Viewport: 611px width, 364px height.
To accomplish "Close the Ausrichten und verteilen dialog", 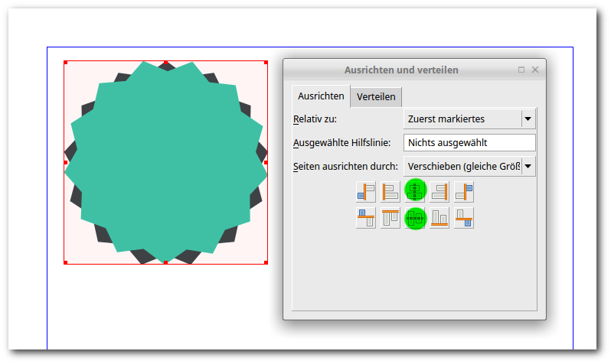I will pyautogui.click(x=535, y=70).
